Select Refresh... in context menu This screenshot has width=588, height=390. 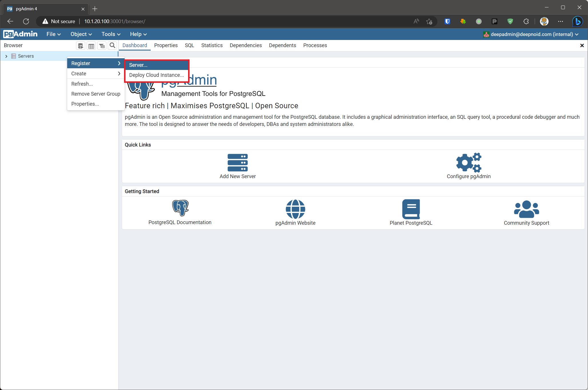tap(96, 84)
